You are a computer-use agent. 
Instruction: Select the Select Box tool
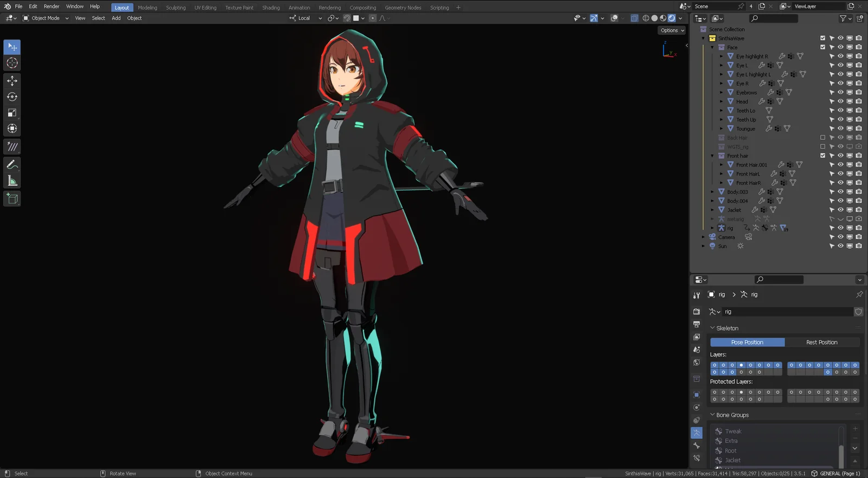coord(12,47)
